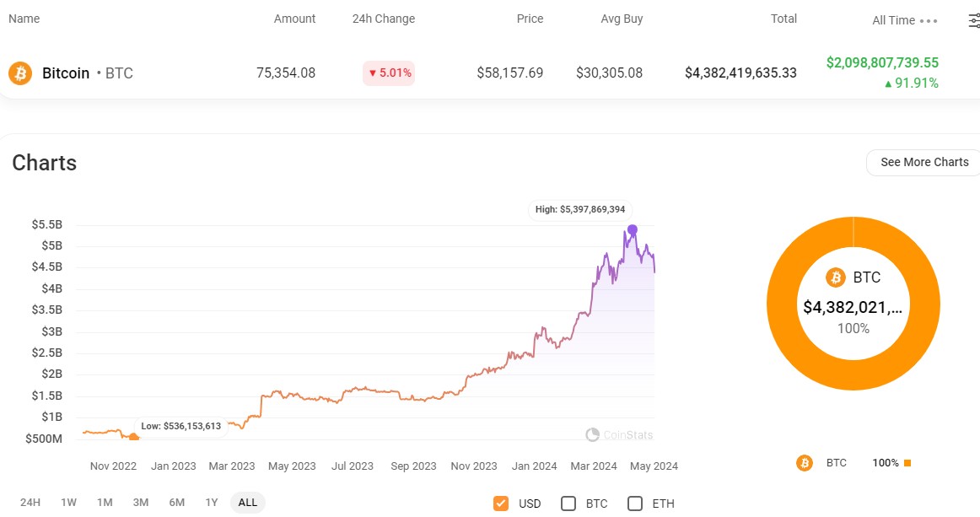Select the orange low-point marker on the chart
The width and height of the screenshot is (980, 517).
[133, 438]
